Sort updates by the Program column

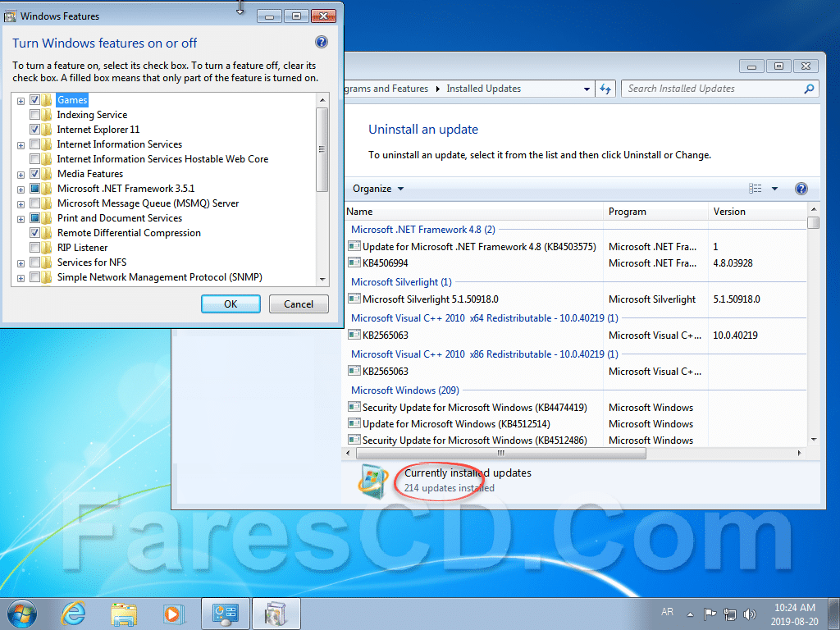point(655,211)
